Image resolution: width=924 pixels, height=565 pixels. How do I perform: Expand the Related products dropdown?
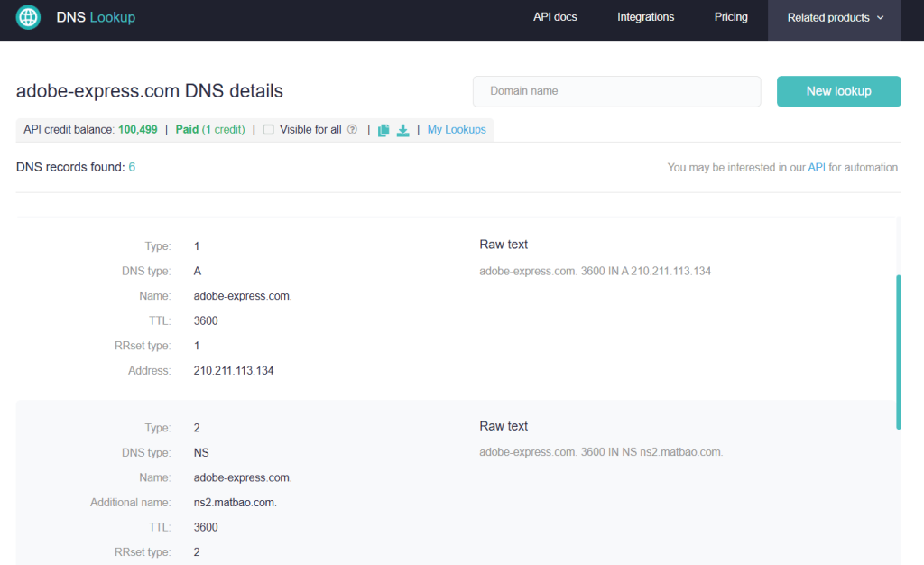point(835,18)
